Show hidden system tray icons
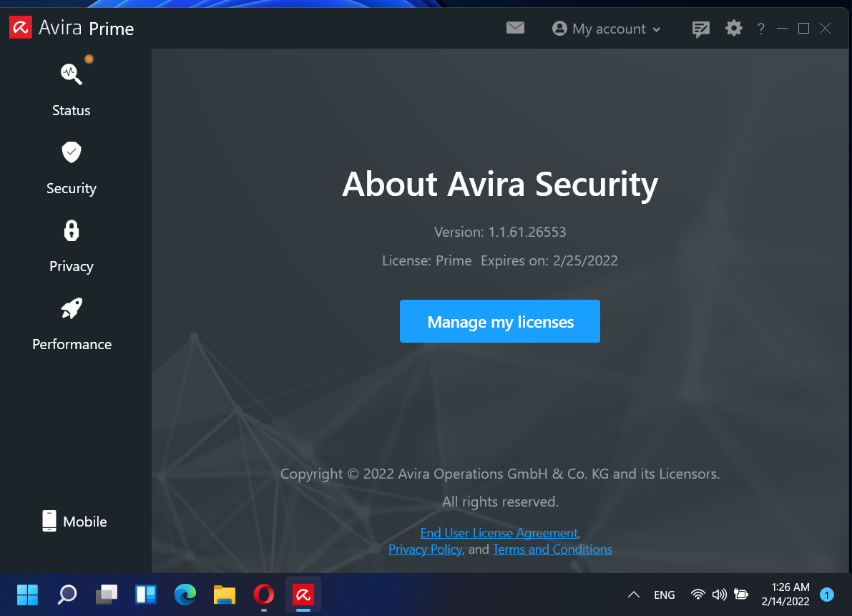 tap(634, 595)
